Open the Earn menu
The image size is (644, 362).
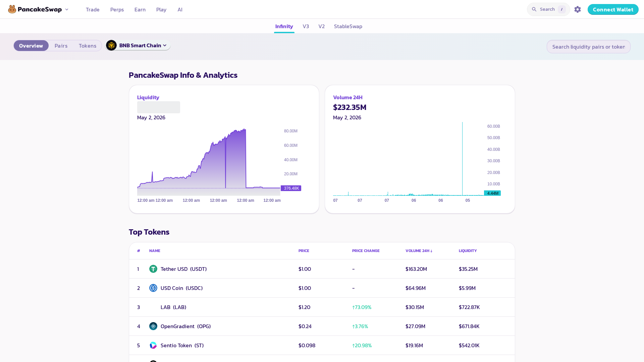[140, 9]
